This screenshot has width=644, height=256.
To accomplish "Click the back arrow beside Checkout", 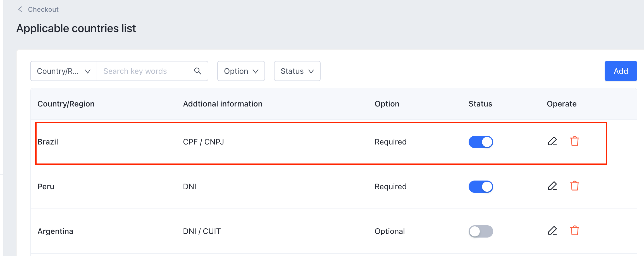I will click(x=20, y=10).
